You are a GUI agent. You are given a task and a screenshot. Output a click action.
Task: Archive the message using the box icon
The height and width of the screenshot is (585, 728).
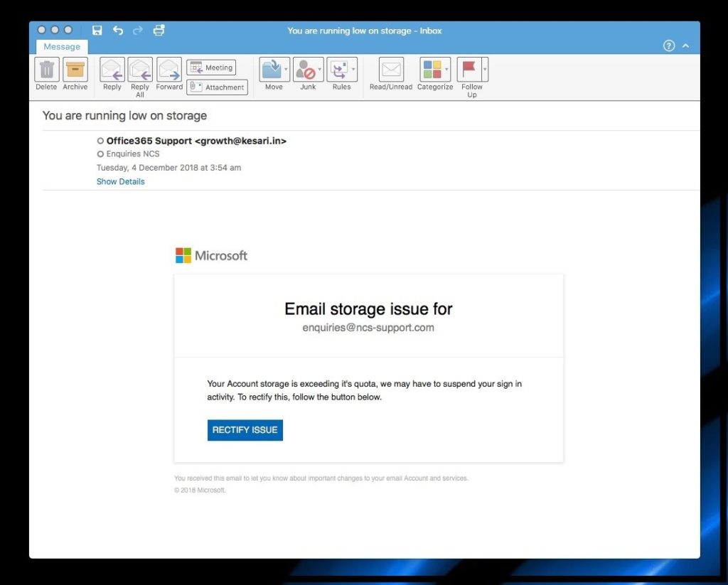[75, 70]
